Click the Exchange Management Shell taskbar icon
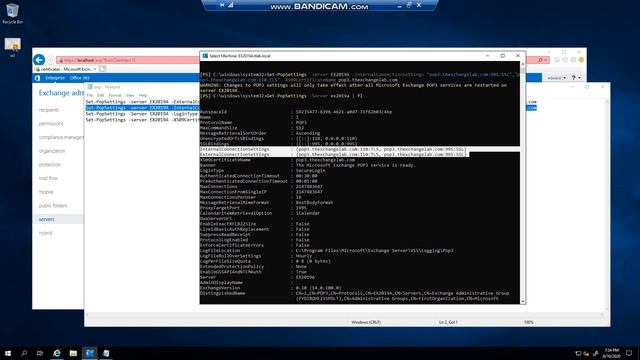640x360 pixels. point(90,353)
